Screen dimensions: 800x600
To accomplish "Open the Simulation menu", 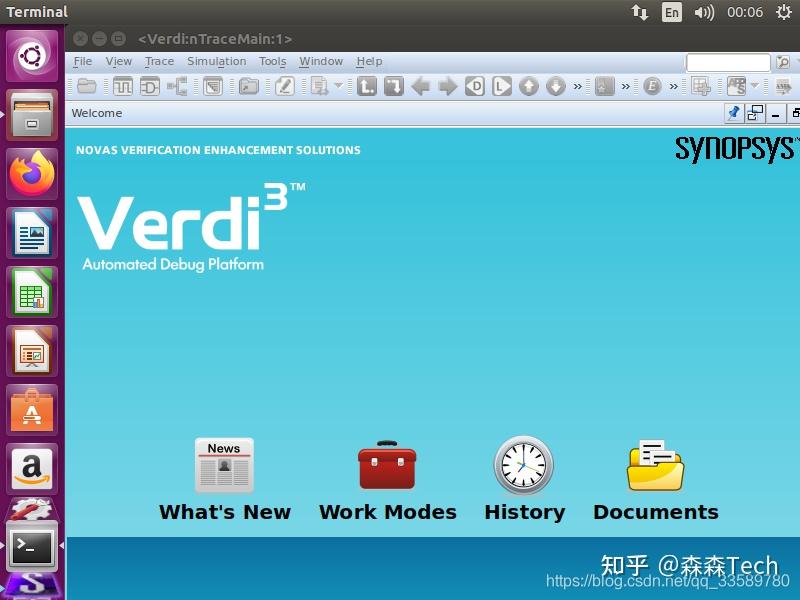I will pyautogui.click(x=216, y=61).
